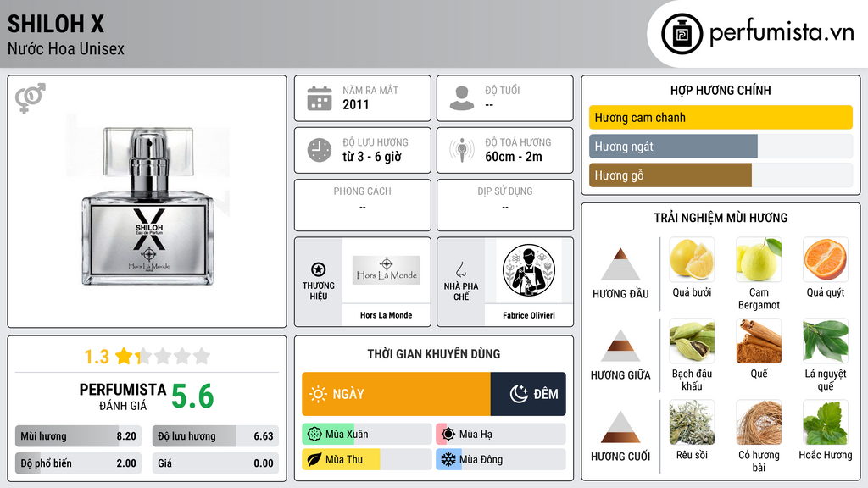Click the Mùa Đông snowflake bar
Viewport: 868px width, 488px height.
point(501,459)
